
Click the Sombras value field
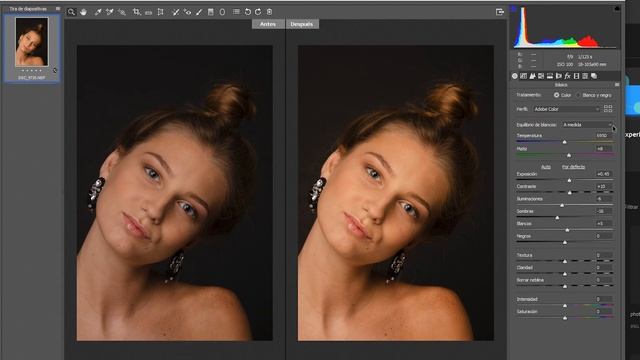(603, 211)
